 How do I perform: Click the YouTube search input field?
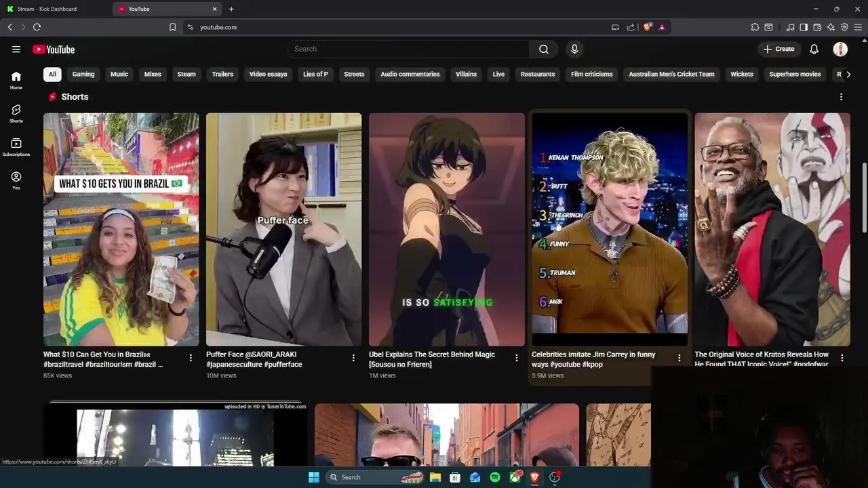click(408, 49)
